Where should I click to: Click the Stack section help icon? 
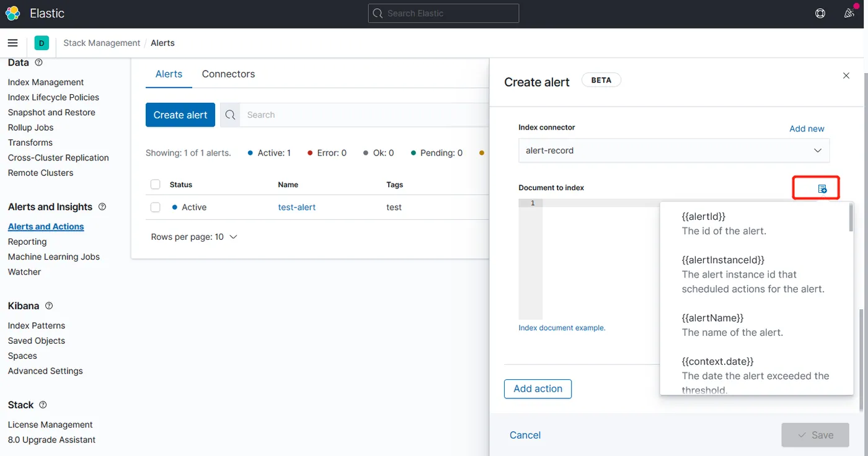(43, 405)
